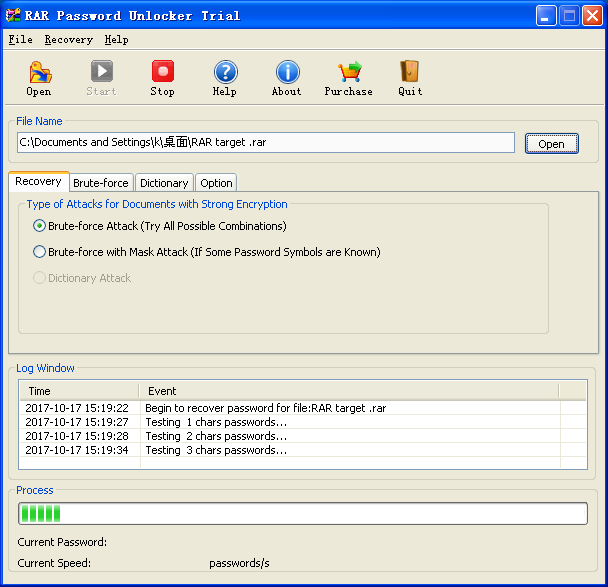608x587 pixels.
Task: Select log row 'Testing 1 chars passwords...'
Action: pos(302,422)
